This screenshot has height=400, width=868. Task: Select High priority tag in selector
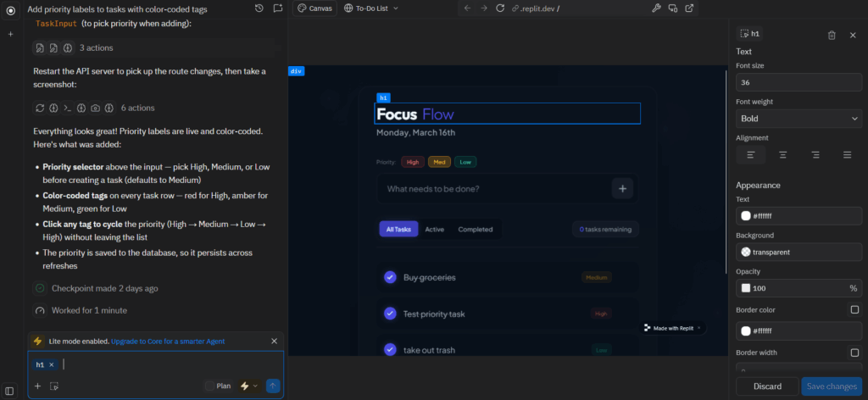tap(413, 162)
